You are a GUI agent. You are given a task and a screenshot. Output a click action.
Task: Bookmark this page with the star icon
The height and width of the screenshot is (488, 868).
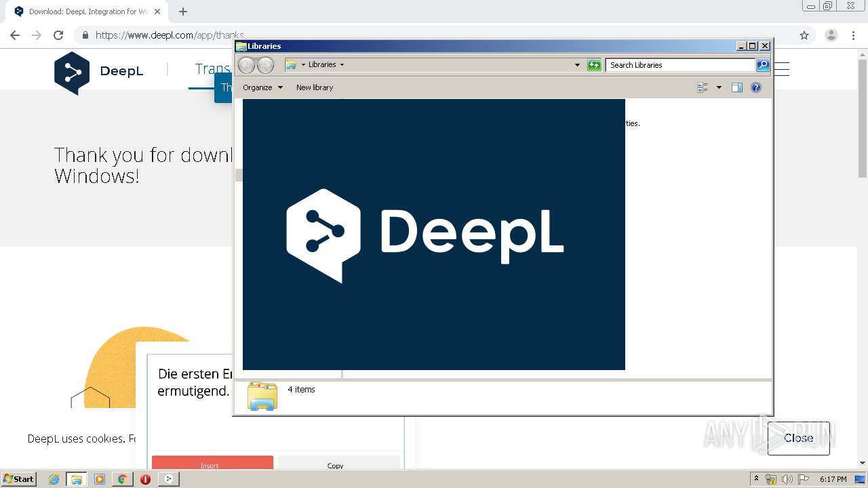pyautogui.click(x=804, y=35)
